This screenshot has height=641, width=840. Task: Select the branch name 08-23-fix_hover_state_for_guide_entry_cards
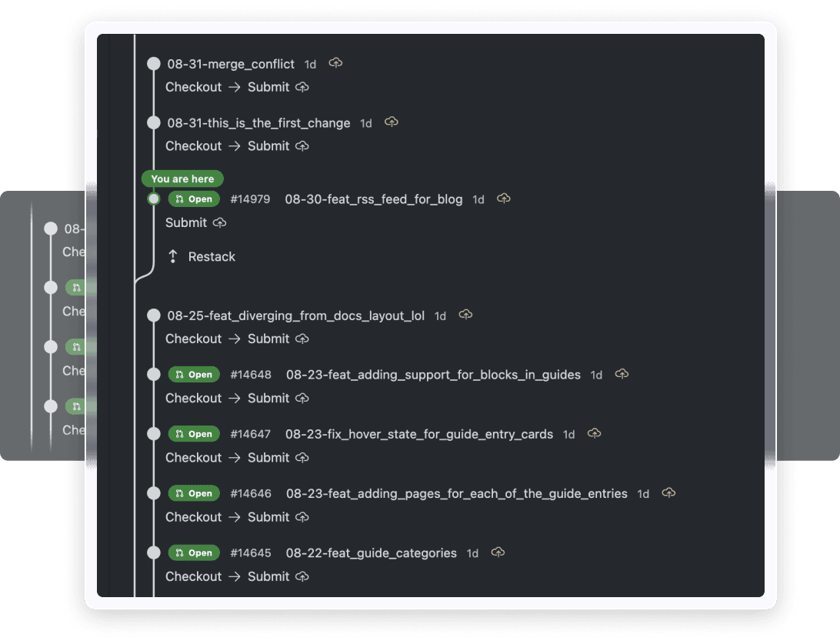(419, 433)
